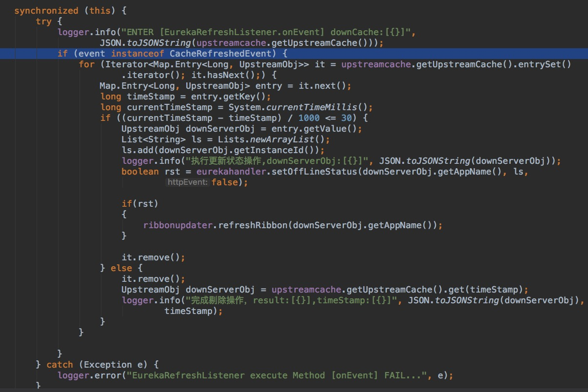Click 'entry.getKey()' call
Screen dimensions: 588x392
[228, 96]
